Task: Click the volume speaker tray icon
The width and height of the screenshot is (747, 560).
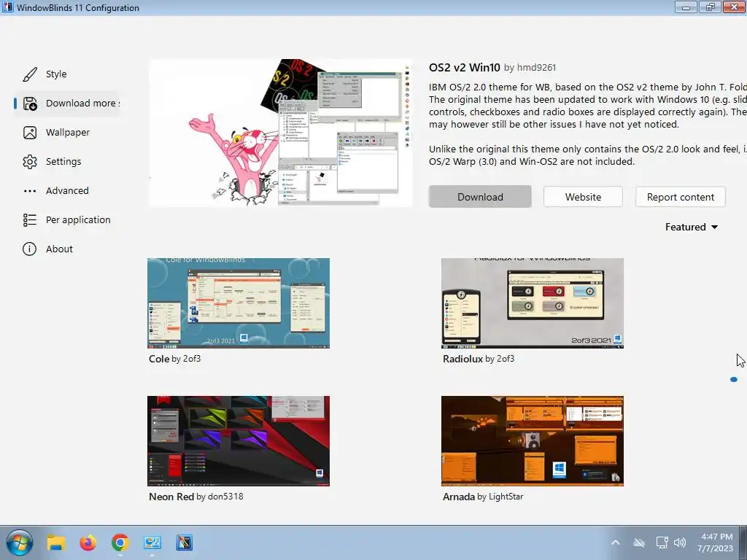Action: click(680, 542)
